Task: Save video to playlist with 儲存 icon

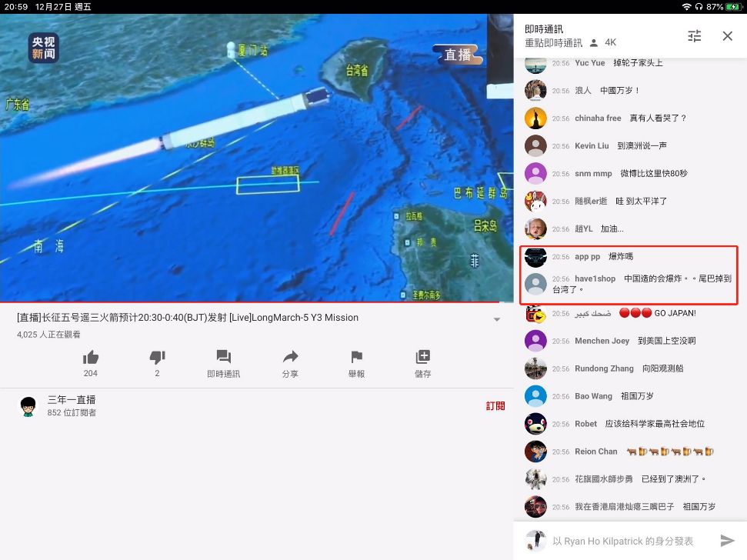Action: 422,357
